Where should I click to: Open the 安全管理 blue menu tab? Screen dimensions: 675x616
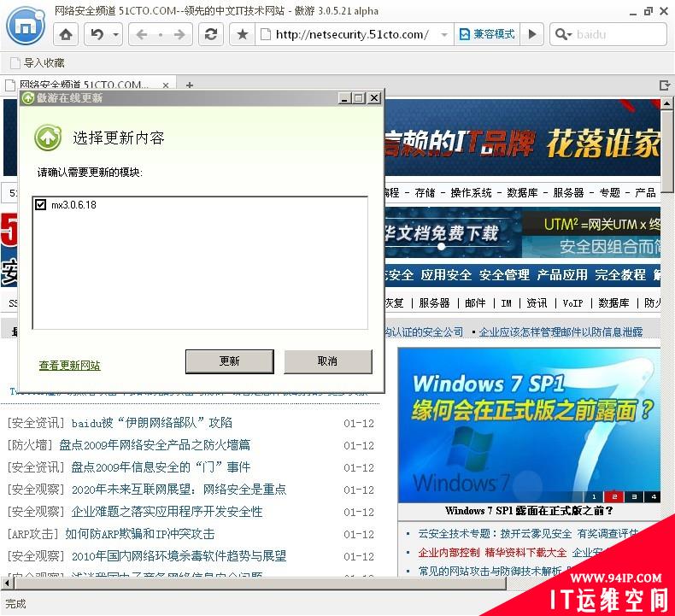tap(504, 274)
